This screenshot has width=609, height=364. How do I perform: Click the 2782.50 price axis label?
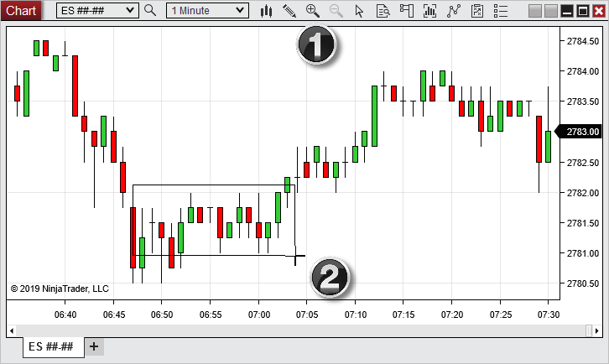coord(583,163)
